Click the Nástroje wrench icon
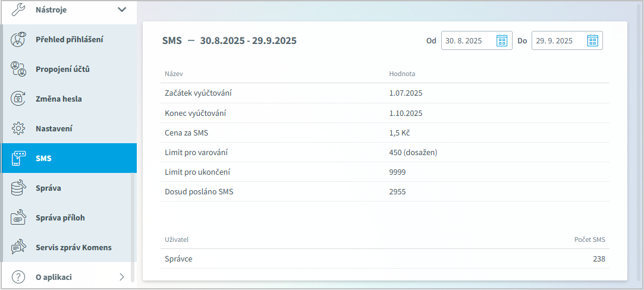644x290 pixels. pos(19,10)
